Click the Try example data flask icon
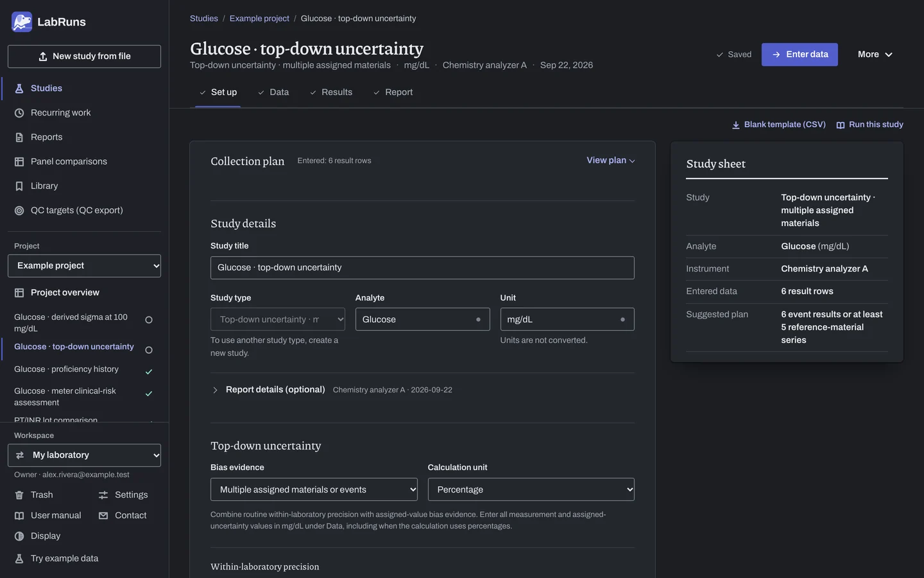 [x=19, y=559]
